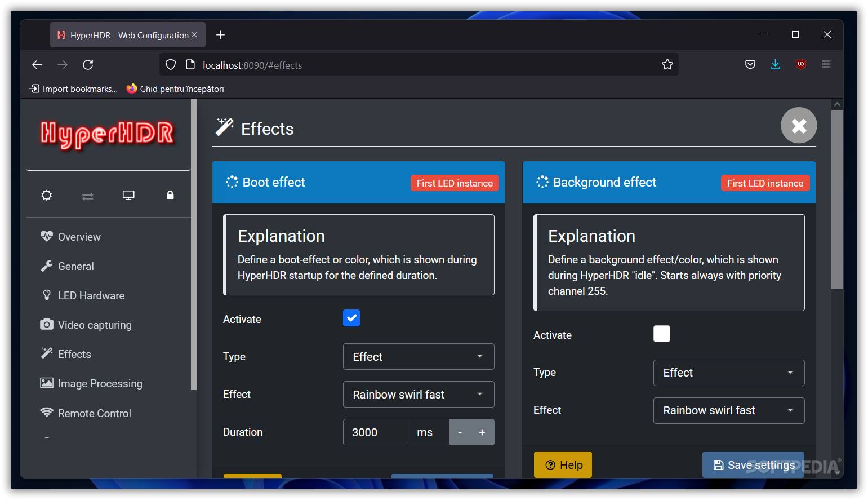Click Import bookmarks link
The image size is (868, 500).
pyautogui.click(x=74, y=89)
